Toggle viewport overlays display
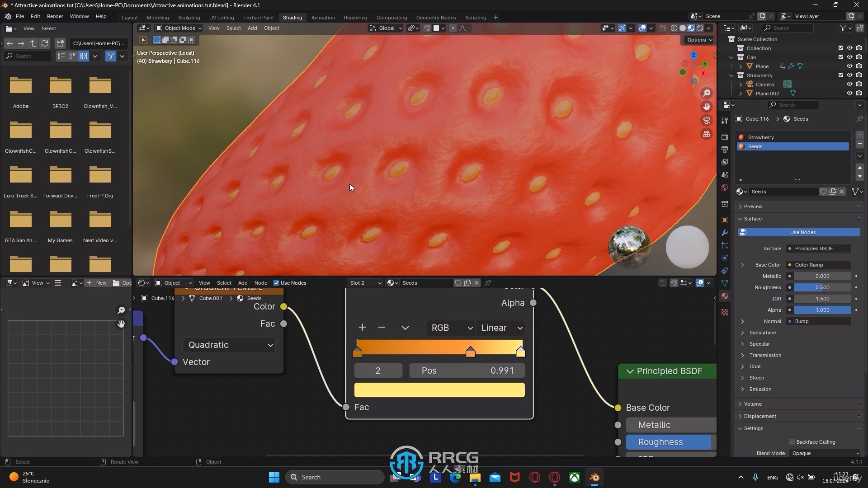This screenshot has height=488, width=868. click(642, 28)
